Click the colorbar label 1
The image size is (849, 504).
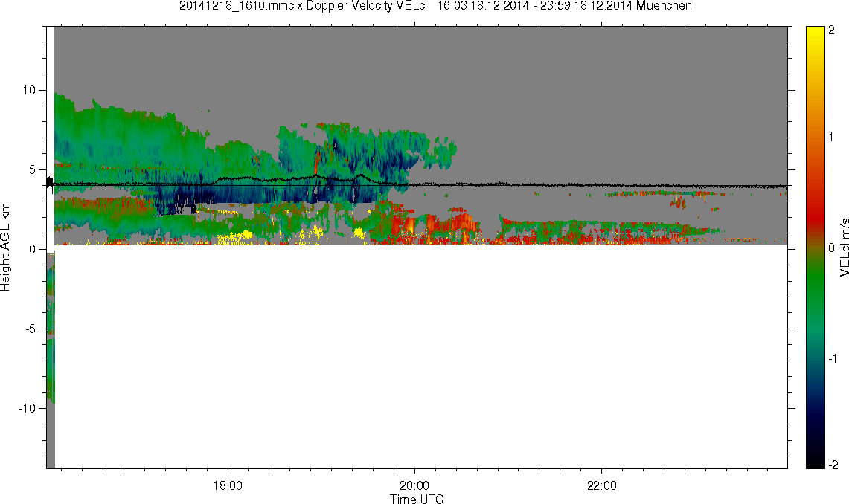pos(832,138)
